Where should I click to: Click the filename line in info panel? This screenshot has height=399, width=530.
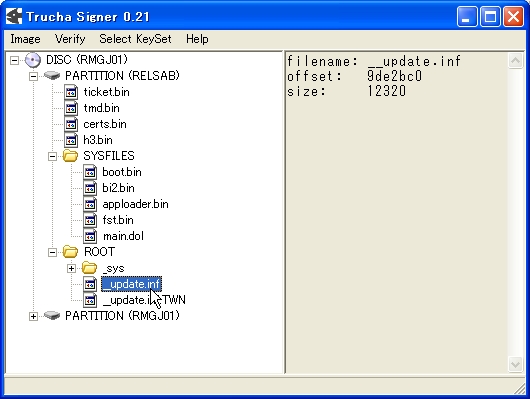(374, 62)
